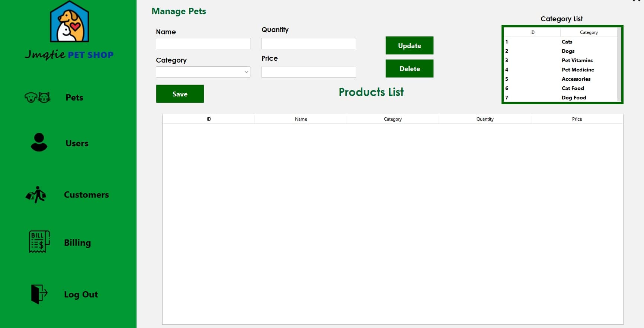Select the Cats category row
Screen dimensions: 644x328
(x=560, y=42)
